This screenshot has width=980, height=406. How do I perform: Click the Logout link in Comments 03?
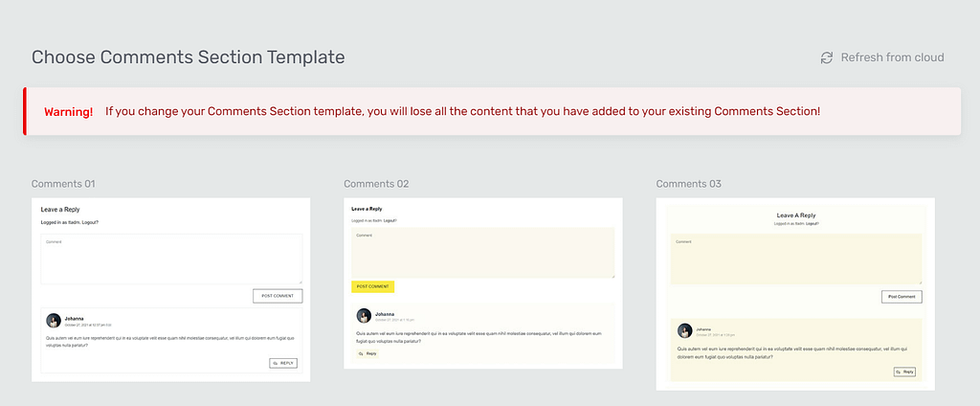[812, 223]
